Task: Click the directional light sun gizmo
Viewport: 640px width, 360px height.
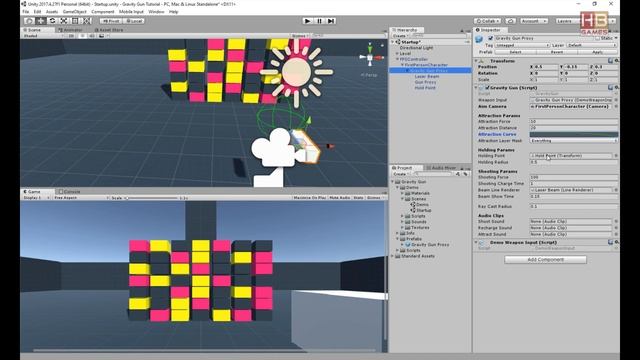Action: tap(297, 72)
